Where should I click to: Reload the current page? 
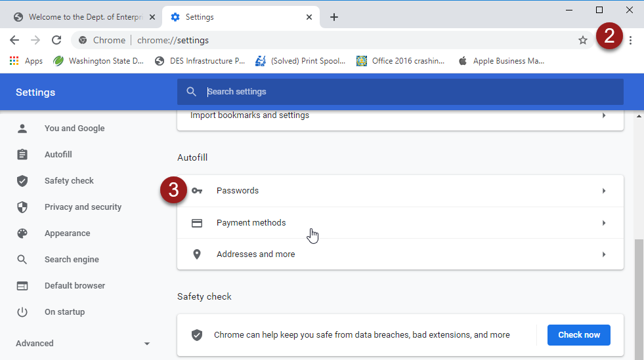(56, 40)
